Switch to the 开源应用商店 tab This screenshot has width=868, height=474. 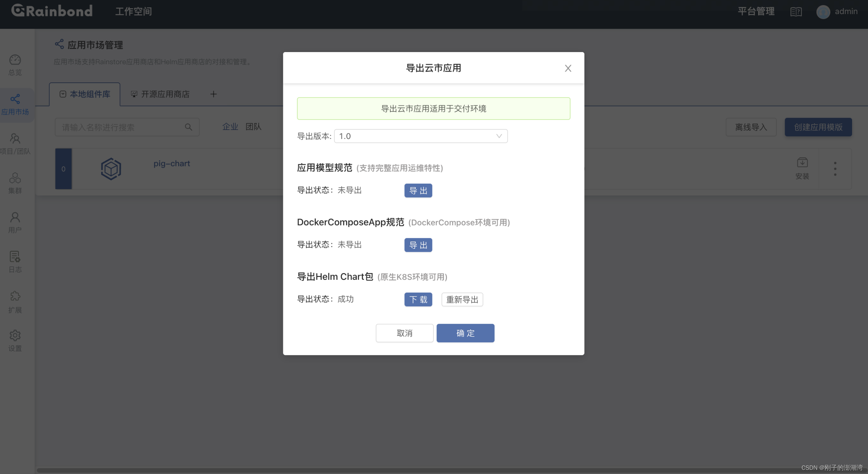[160, 94]
